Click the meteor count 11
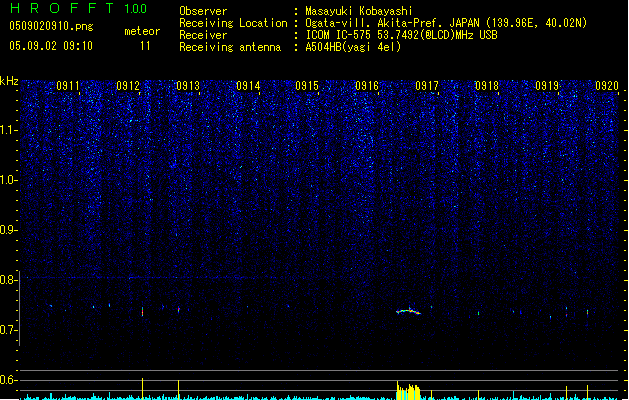Viewport: 629px width, 400px height. [145, 46]
